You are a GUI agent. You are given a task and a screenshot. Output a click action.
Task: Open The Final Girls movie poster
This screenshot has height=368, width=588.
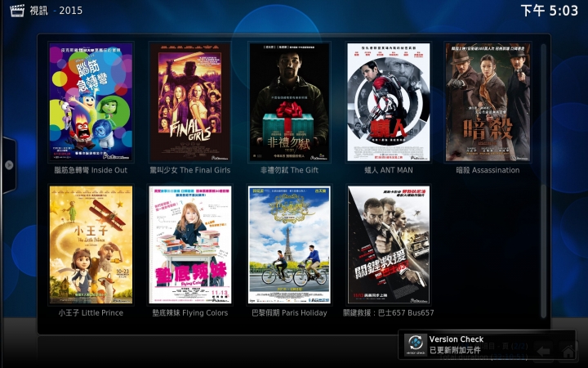[189, 101]
